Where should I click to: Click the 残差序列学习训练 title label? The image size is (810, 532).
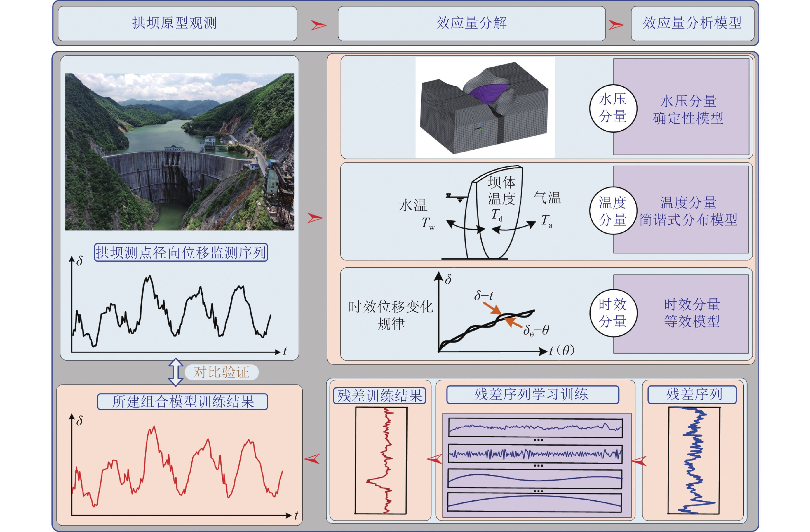pos(532,394)
